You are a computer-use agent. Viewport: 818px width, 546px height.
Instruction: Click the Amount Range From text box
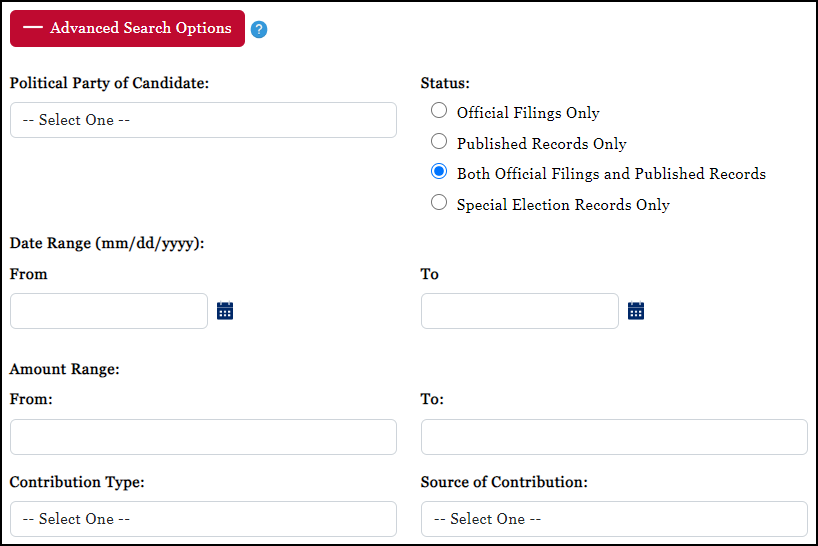pos(203,437)
